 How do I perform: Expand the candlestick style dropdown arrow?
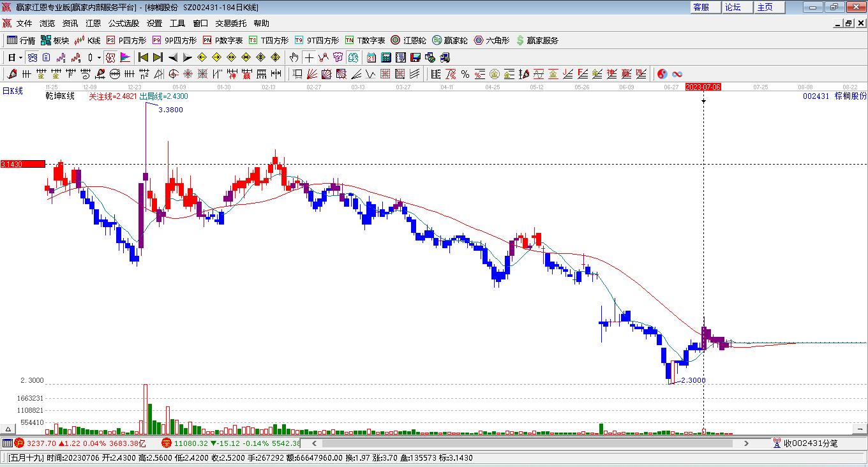[99, 57]
